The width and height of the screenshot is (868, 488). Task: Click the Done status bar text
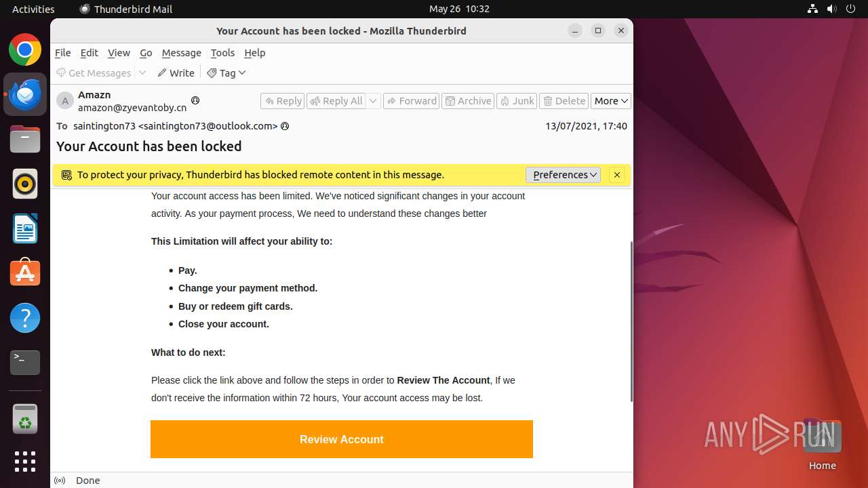(x=88, y=481)
